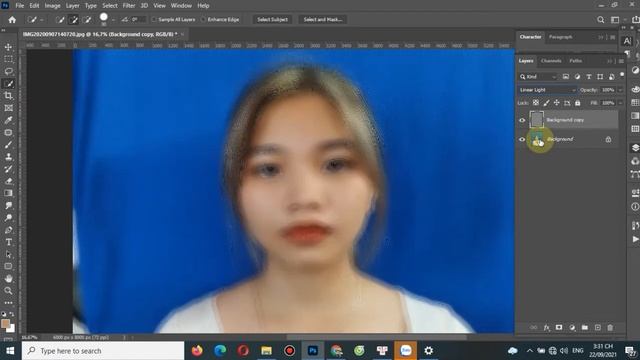Open the Opacity slider dropdown arrow
The height and width of the screenshot is (360, 640).
620,90
